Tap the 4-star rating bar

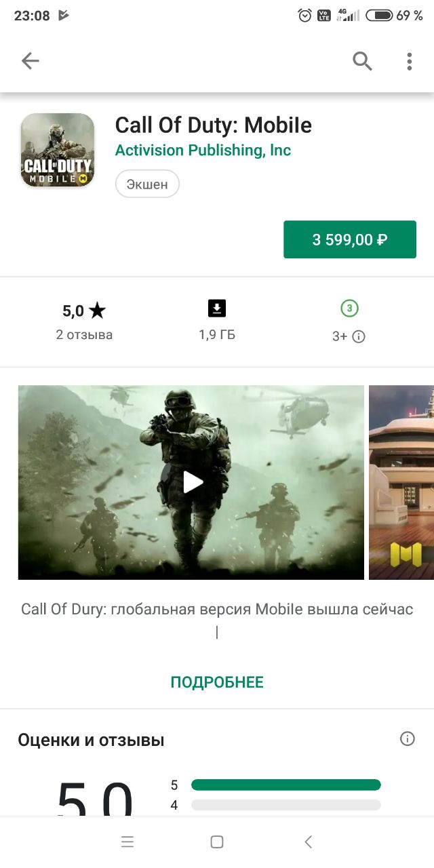pos(286,805)
